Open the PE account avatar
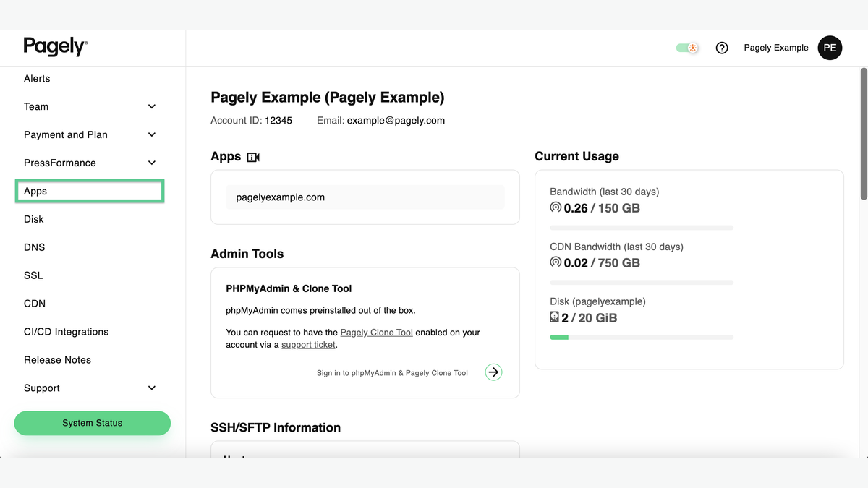868x488 pixels. tap(830, 48)
